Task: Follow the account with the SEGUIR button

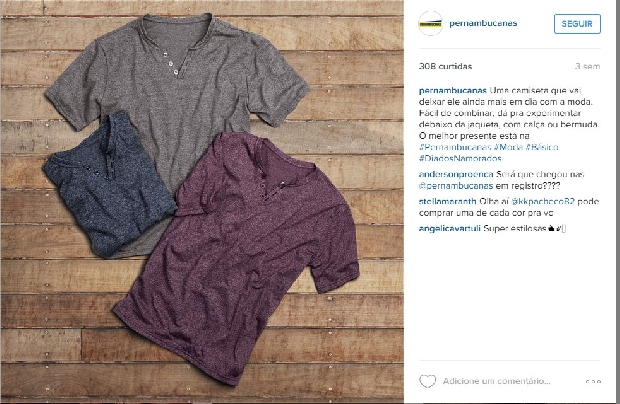Action: [x=577, y=24]
